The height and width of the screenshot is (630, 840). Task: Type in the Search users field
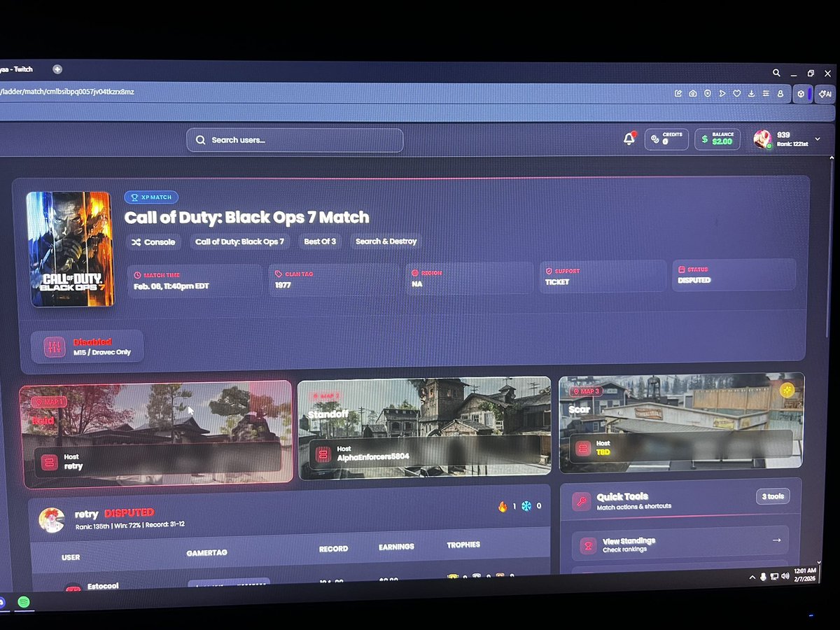click(x=295, y=140)
